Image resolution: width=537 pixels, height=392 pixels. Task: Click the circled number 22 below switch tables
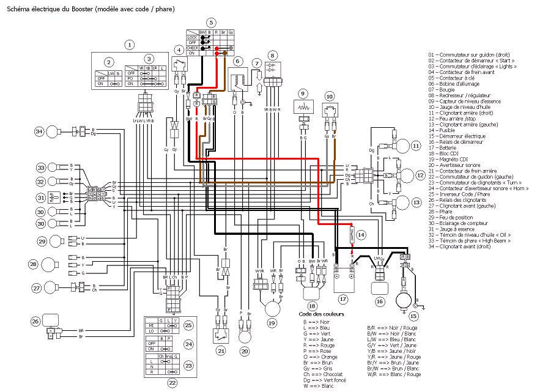tap(172, 382)
